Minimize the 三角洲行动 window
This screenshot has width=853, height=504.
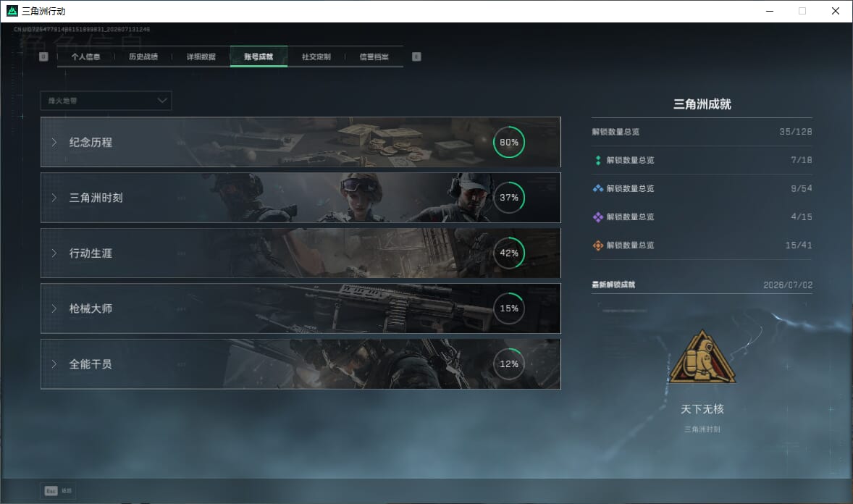point(770,11)
